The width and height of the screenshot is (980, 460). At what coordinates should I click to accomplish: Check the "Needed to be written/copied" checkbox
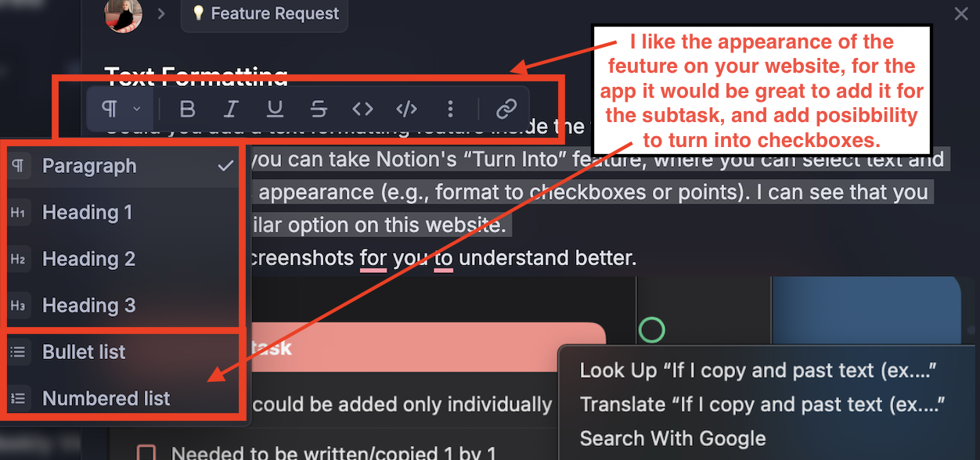pyautogui.click(x=146, y=452)
